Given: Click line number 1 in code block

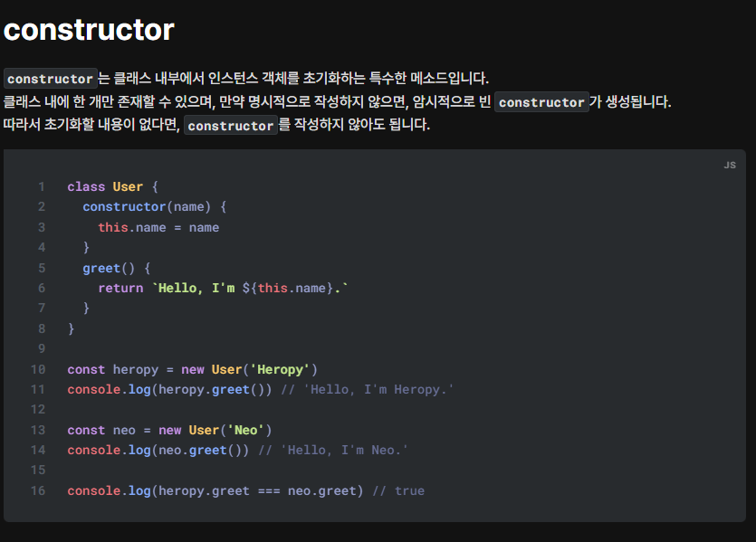Looking at the screenshot, I should tap(42, 186).
